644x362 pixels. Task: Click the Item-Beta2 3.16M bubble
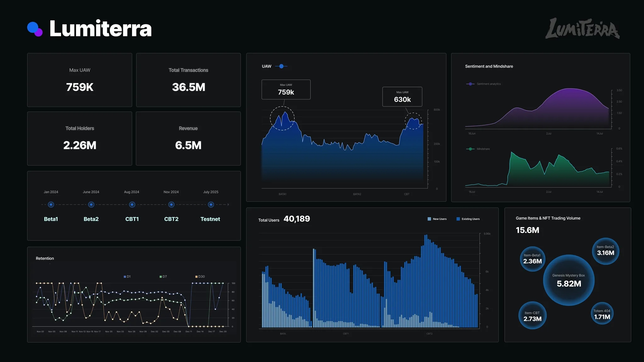[x=605, y=251]
